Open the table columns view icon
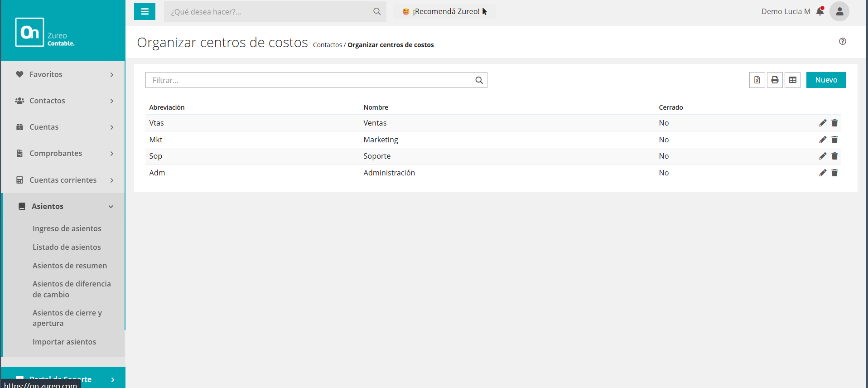The height and width of the screenshot is (388, 868). pyautogui.click(x=792, y=80)
